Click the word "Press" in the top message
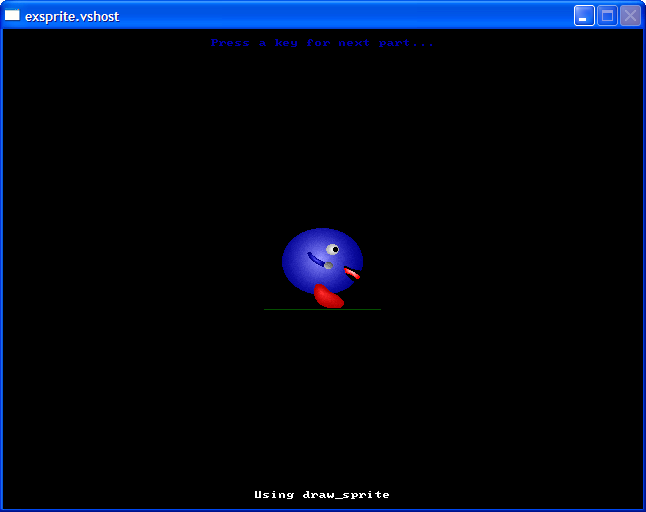 coord(230,43)
